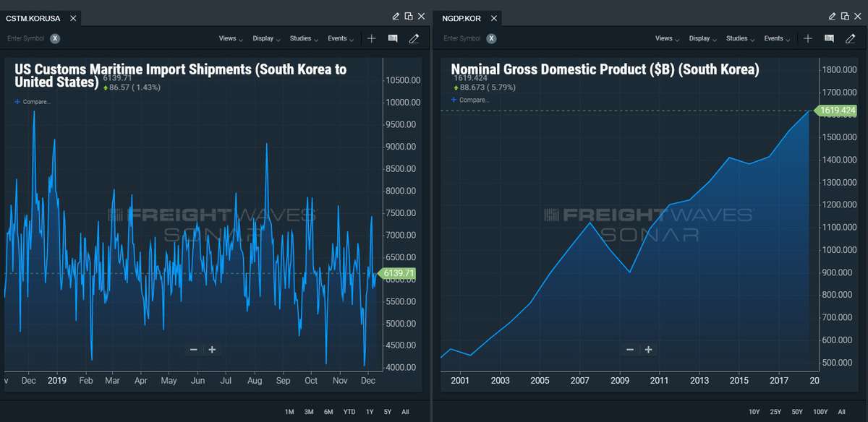Click the 2009 year label on GDP chart
Image resolution: width=868 pixels, height=422 pixels.
(x=621, y=380)
